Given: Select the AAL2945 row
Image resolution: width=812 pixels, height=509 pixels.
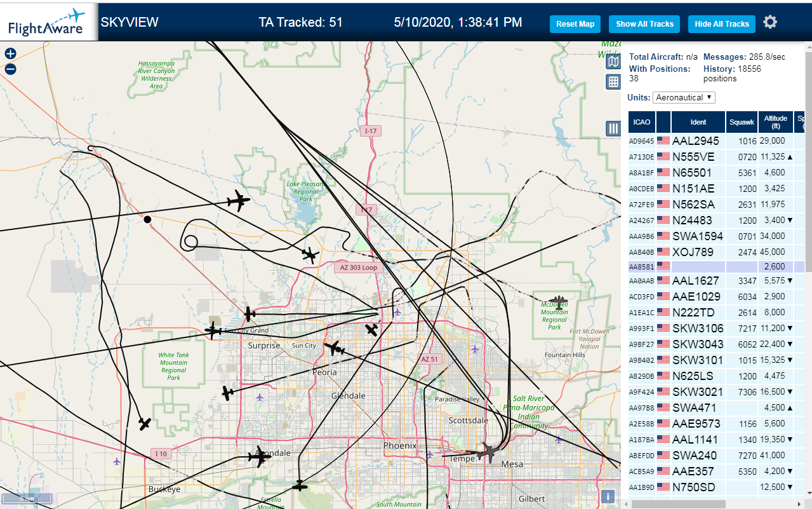Looking at the screenshot, I should [x=716, y=141].
